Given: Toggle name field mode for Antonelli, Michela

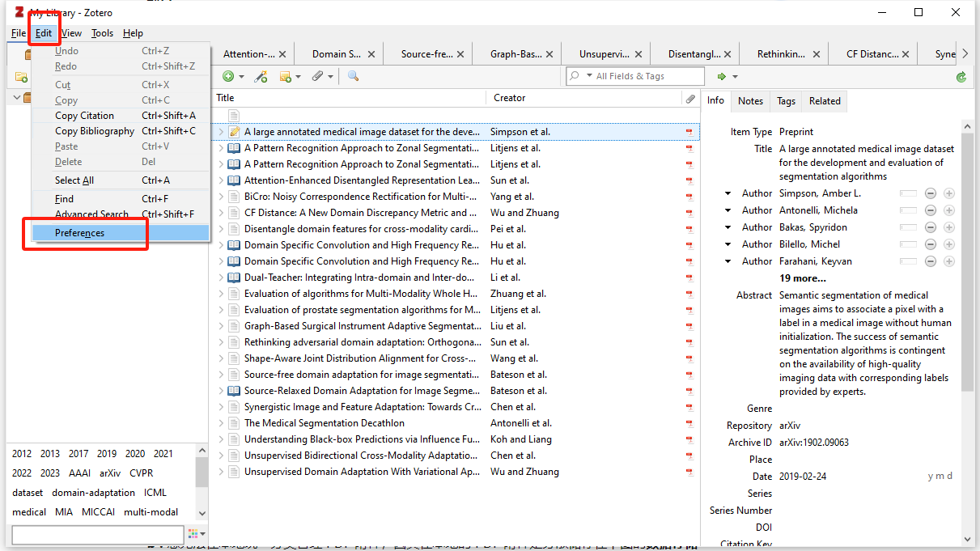Looking at the screenshot, I should point(908,210).
